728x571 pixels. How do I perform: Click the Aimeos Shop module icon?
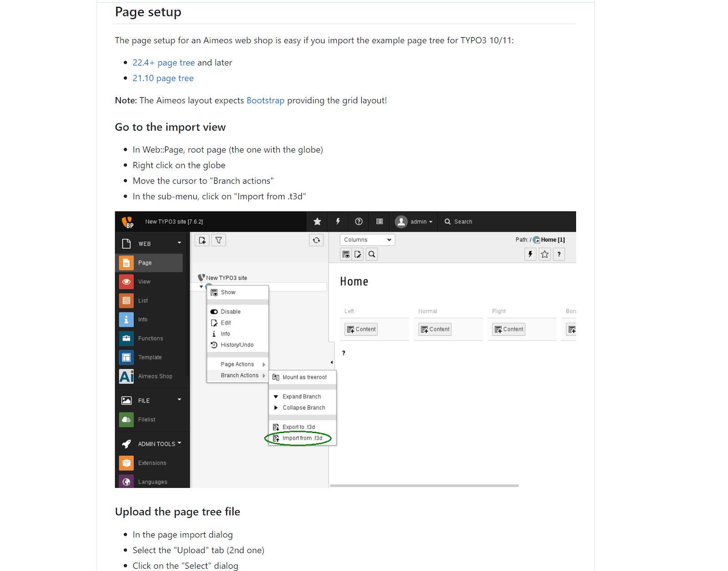click(x=126, y=376)
